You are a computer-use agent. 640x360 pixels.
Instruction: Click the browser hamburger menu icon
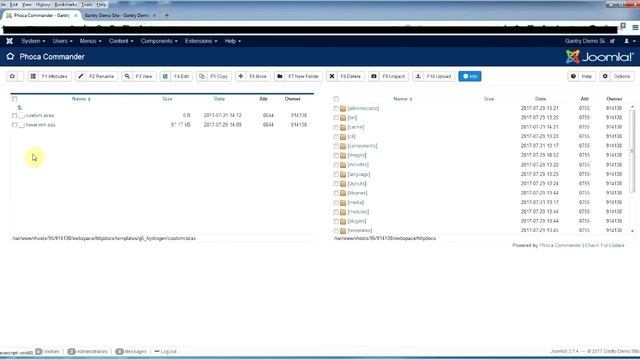[x=636, y=27]
